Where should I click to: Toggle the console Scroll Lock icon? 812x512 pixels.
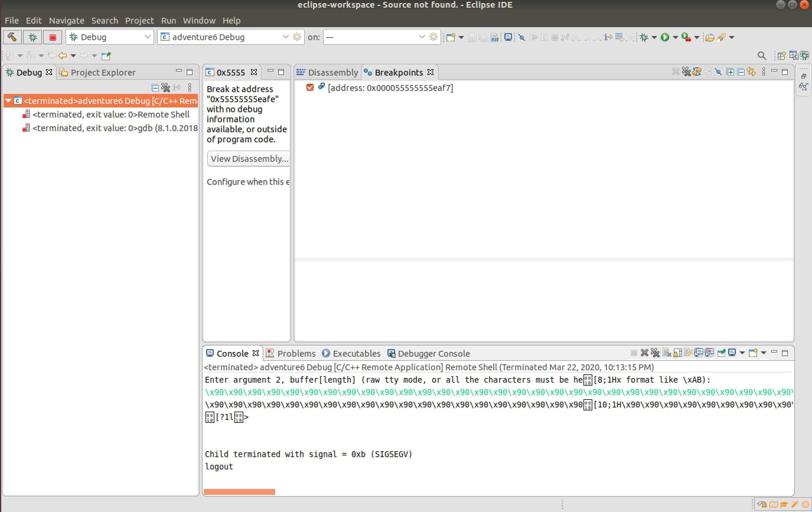(677, 353)
